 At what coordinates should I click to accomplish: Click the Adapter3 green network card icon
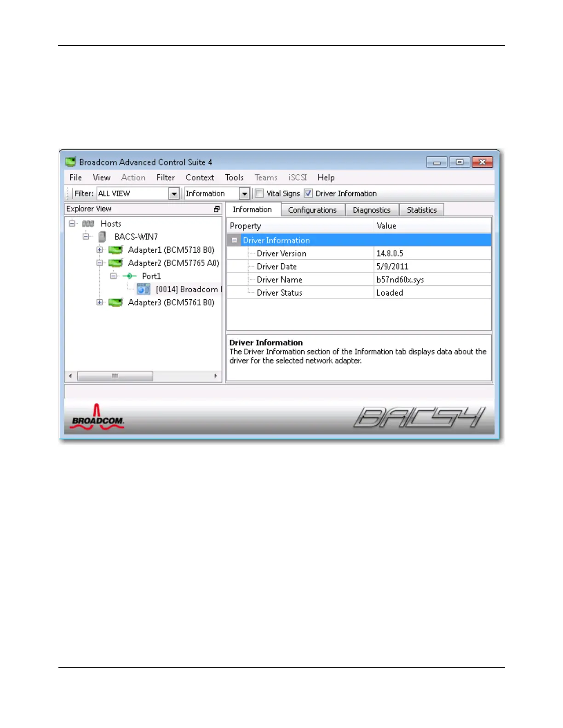[x=115, y=302]
